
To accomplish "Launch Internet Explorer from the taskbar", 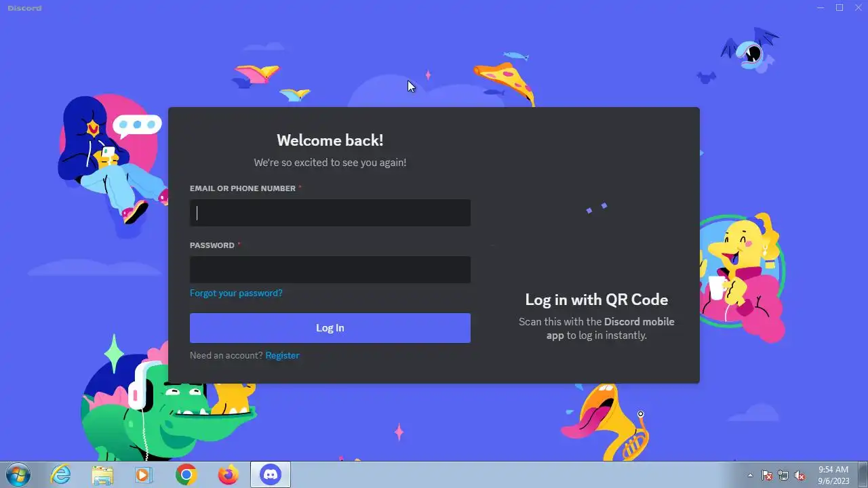I will [61, 475].
